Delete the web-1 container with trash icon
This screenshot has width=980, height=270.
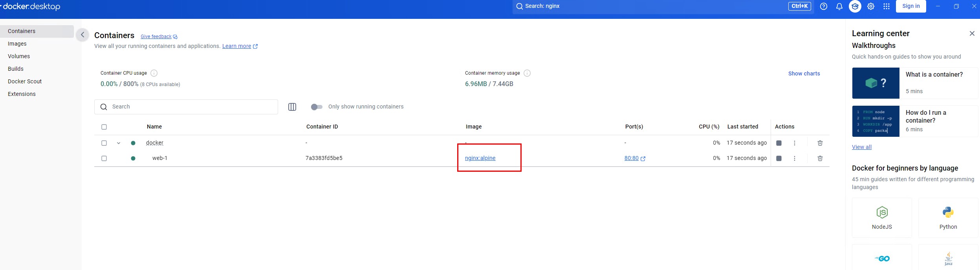820,158
